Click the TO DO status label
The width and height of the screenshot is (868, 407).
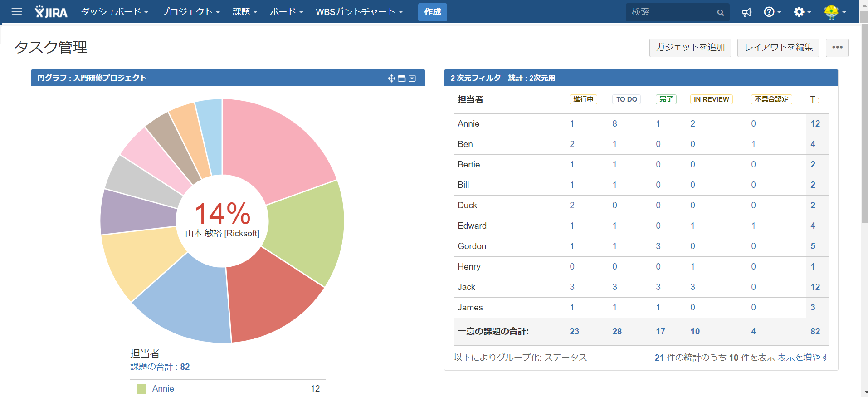[x=626, y=99]
